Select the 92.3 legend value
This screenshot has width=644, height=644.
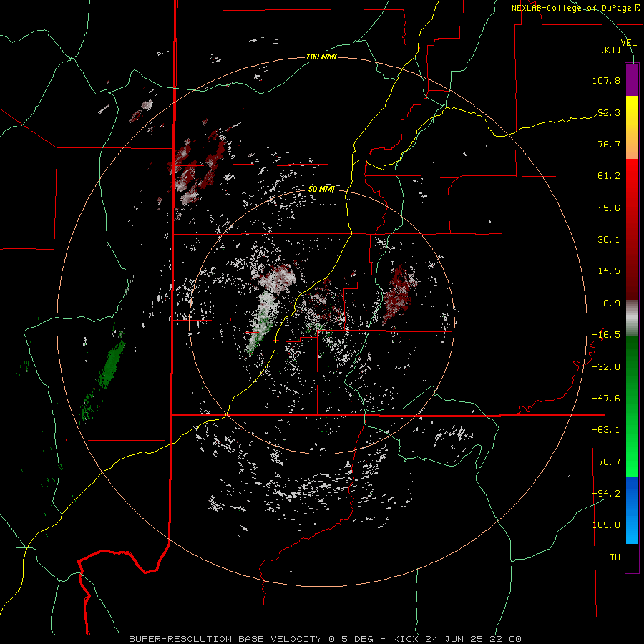(609, 112)
